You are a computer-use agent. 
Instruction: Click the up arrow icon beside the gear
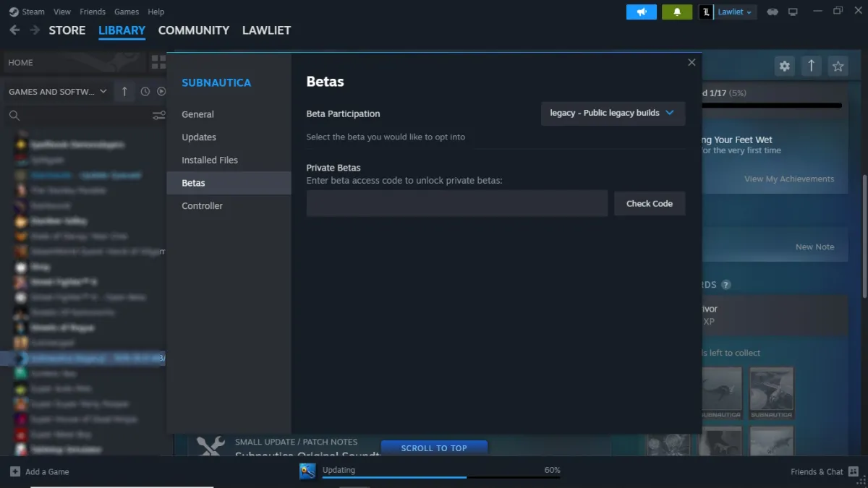pyautogui.click(x=811, y=67)
